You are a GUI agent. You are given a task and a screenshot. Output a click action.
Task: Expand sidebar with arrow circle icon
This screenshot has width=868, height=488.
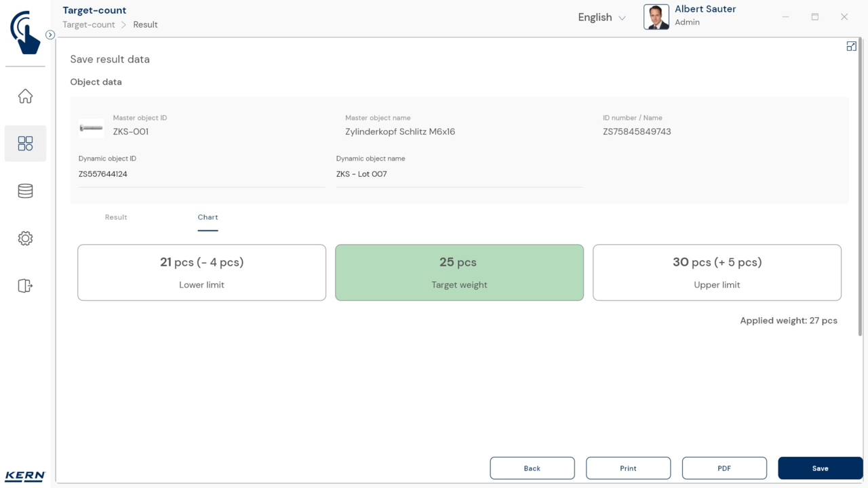click(50, 35)
